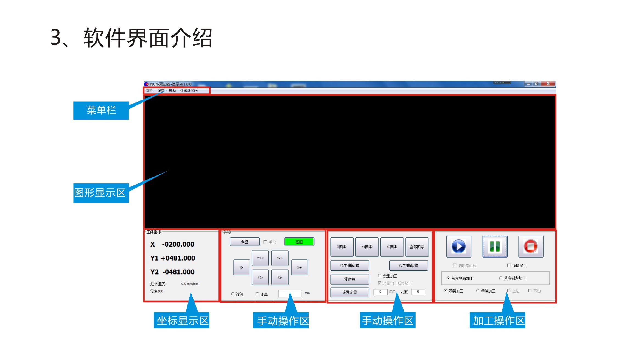The width and height of the screenshot is (644, 352).
Task: Home Y1 axis with Y1回零
Action: pyautogui.click(x=367, y=247)
